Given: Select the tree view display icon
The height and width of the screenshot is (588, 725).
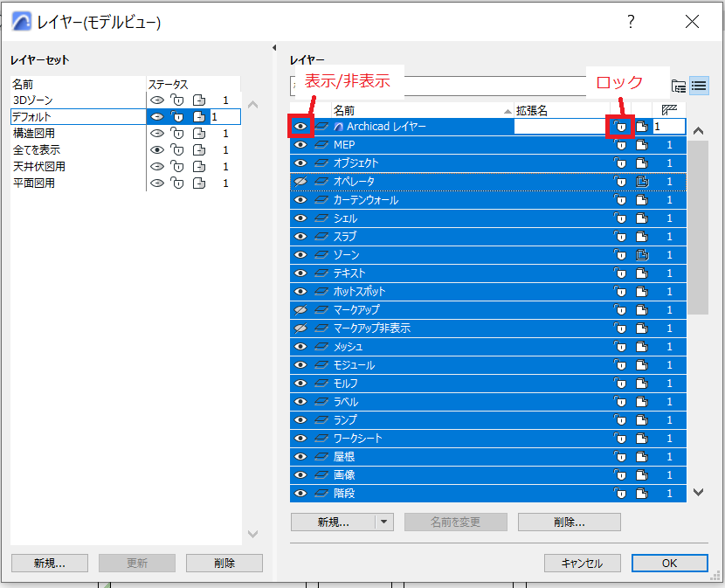Looking at the screenshot, I should tap(680, 86).
